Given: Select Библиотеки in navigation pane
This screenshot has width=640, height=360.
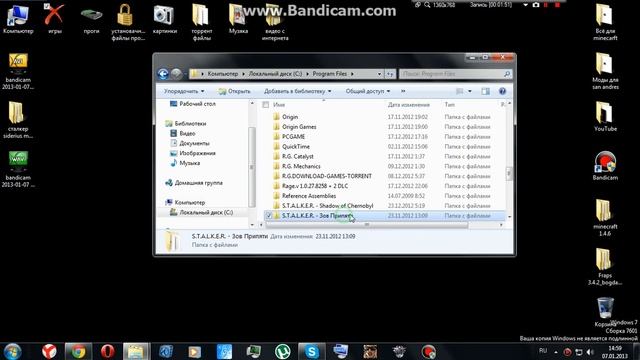Looking at the screenshot, I should 190,124.
